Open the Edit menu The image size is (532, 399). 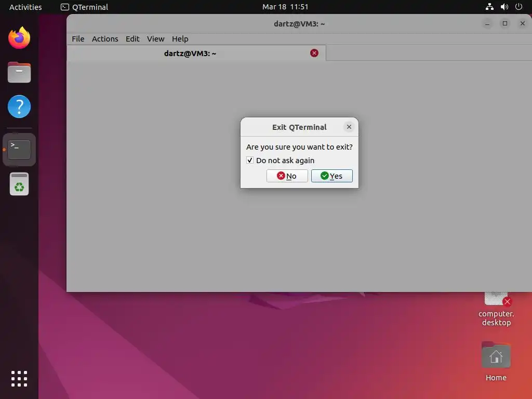pyautogui.click(x=132, y=38)
